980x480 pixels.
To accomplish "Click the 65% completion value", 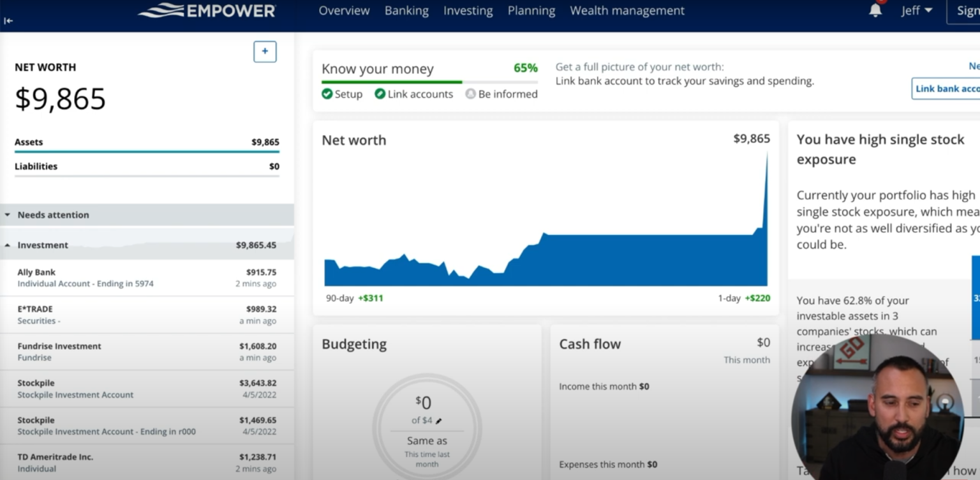I will (526, 68).
